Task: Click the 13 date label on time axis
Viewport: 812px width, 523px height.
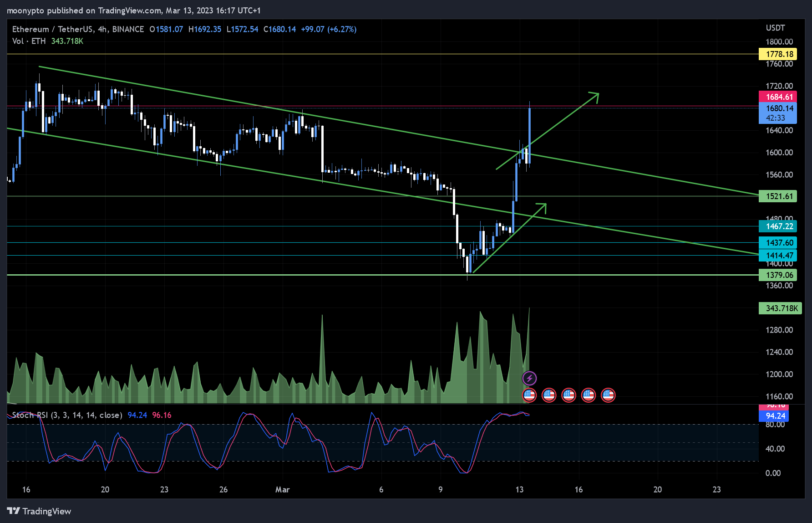Action: click(x=519, y=489)
